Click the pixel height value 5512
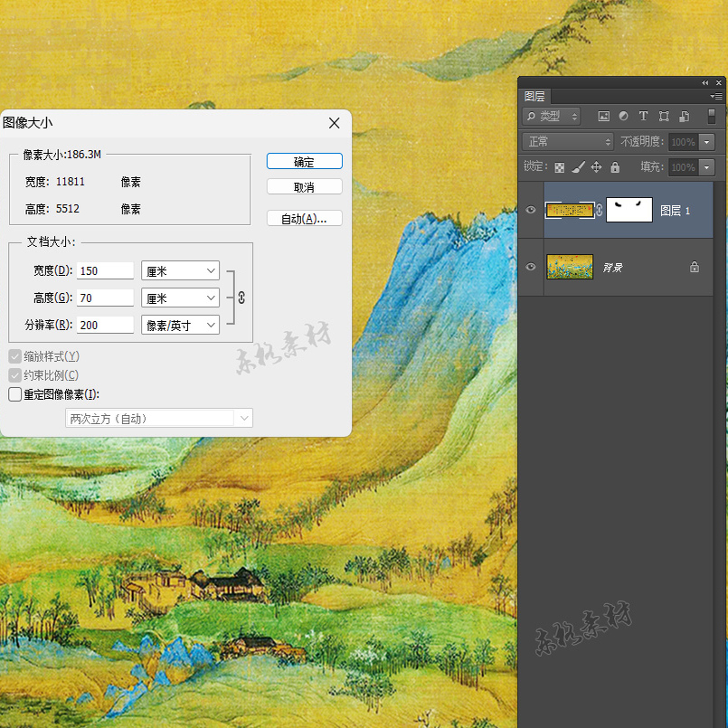The image size is (728, 728). point(67,209)
